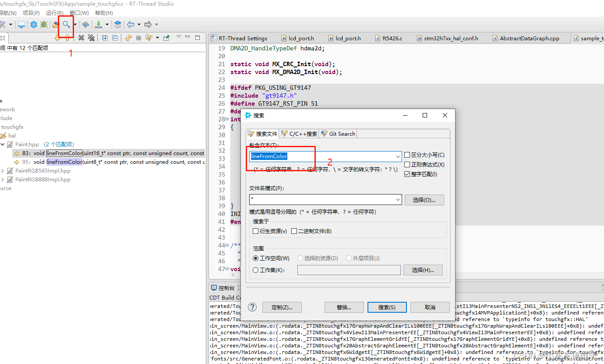Click the 定制(Z)... customize button
Image resolution: width=604 pixels, height=364 pixels.
tap(282, 307)
